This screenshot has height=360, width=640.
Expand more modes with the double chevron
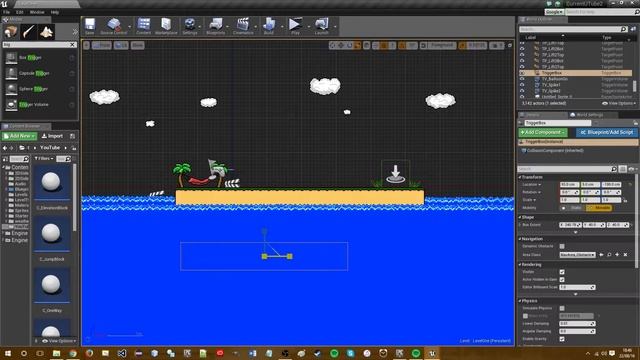pos(75,32)
